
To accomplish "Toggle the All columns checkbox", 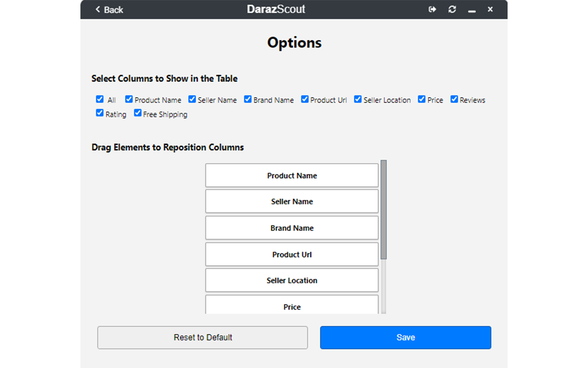I will click(x=100, y=99).
